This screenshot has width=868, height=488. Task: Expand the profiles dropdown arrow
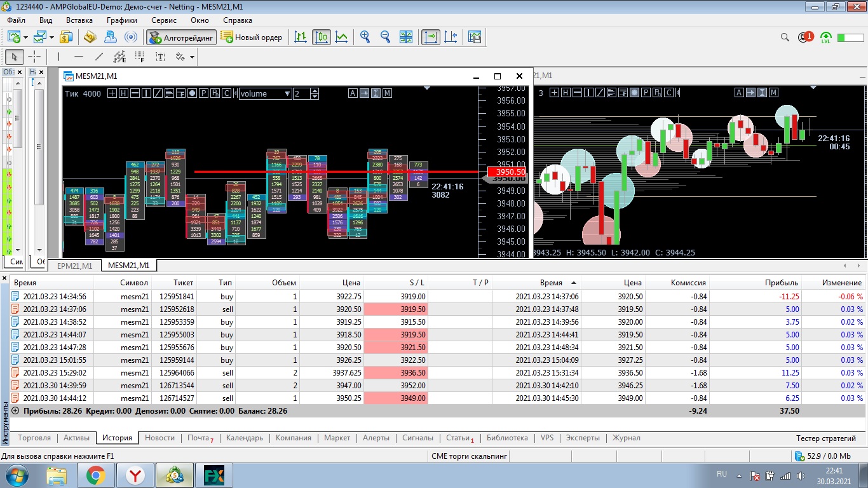pyautogui.click(x=52, y=37)
